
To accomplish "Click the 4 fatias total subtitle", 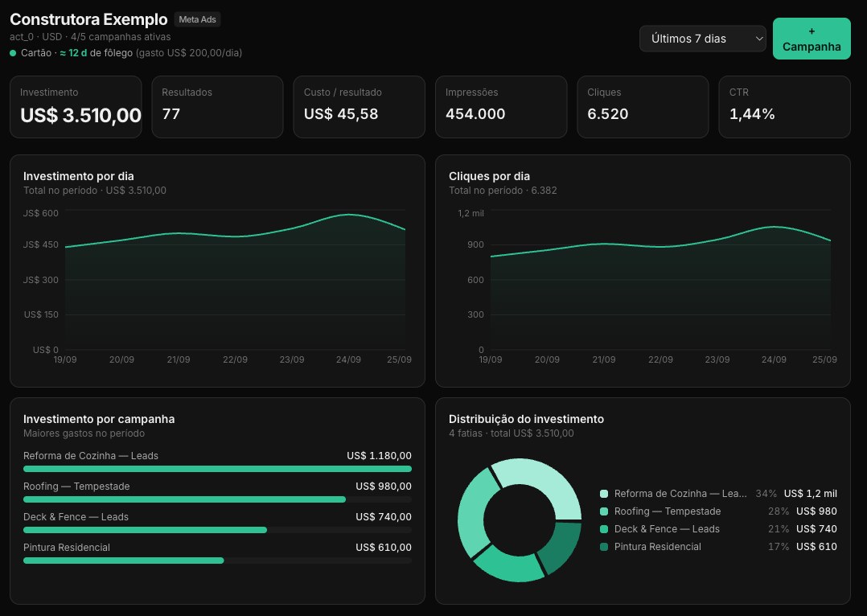I will pos(512,433).
